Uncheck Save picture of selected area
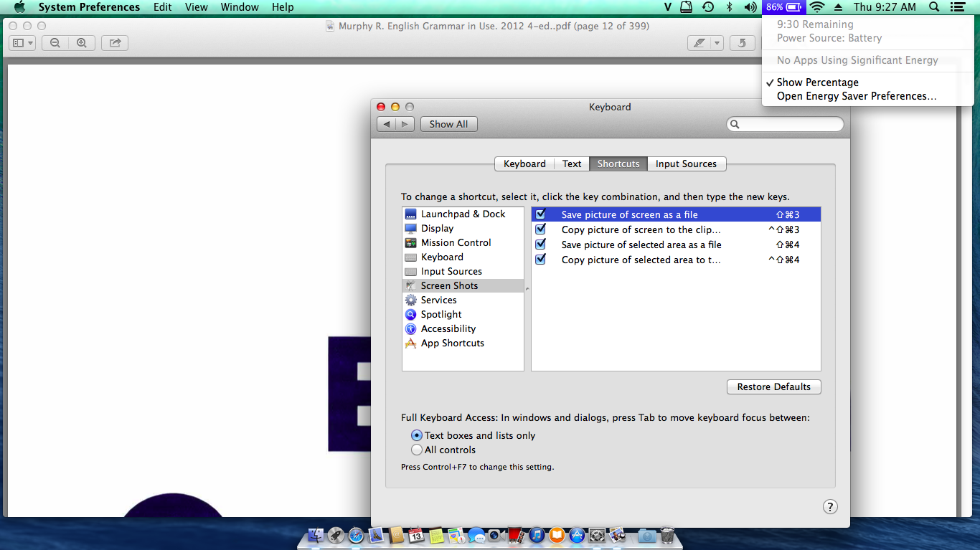Screen dimensions: 980x550 pos(541,245)
